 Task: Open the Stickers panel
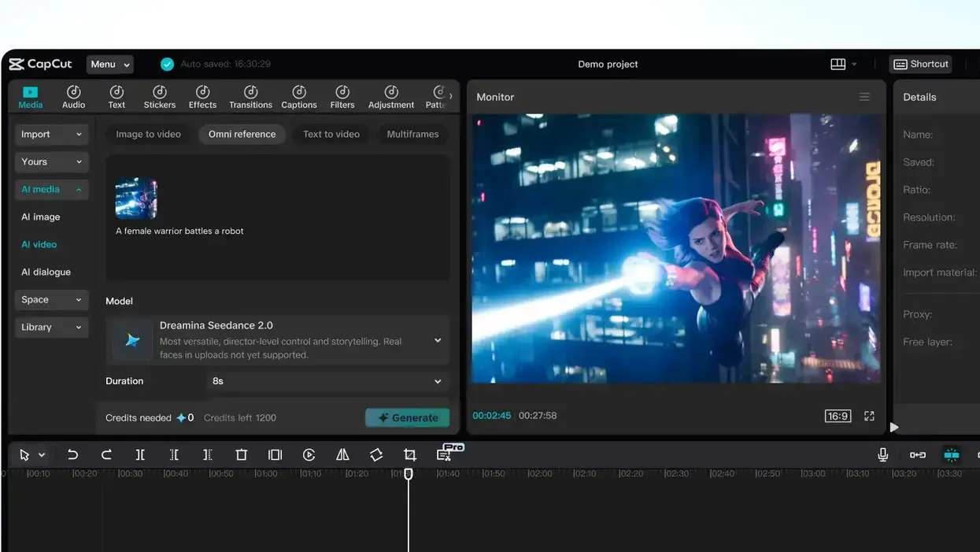pos(160,97)
